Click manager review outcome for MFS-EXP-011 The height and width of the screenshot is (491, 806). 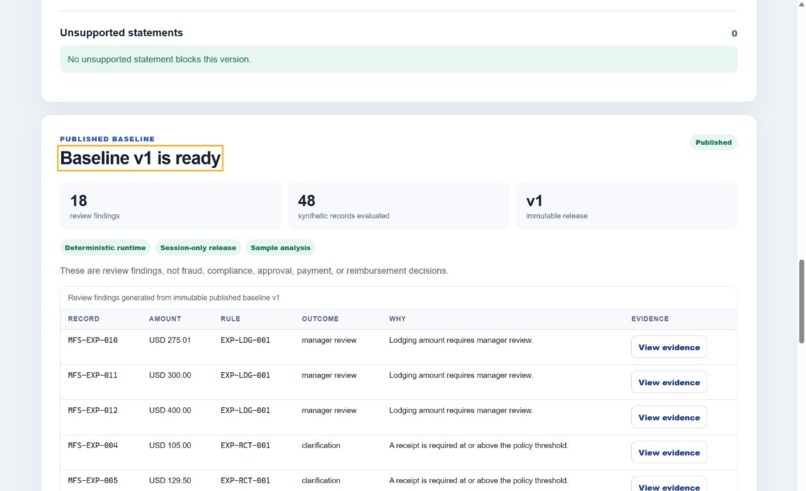(329, 375)
